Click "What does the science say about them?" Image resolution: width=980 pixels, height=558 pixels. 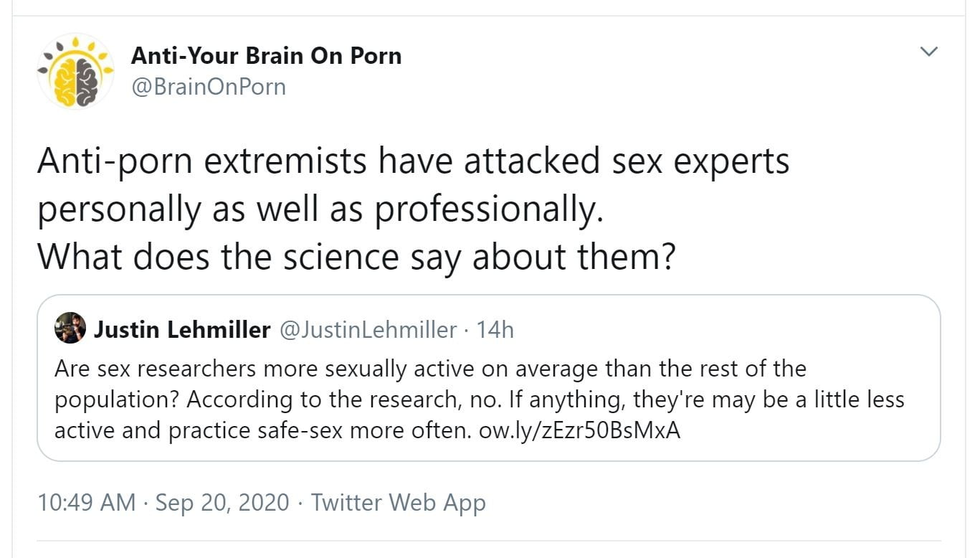[356, 256]
